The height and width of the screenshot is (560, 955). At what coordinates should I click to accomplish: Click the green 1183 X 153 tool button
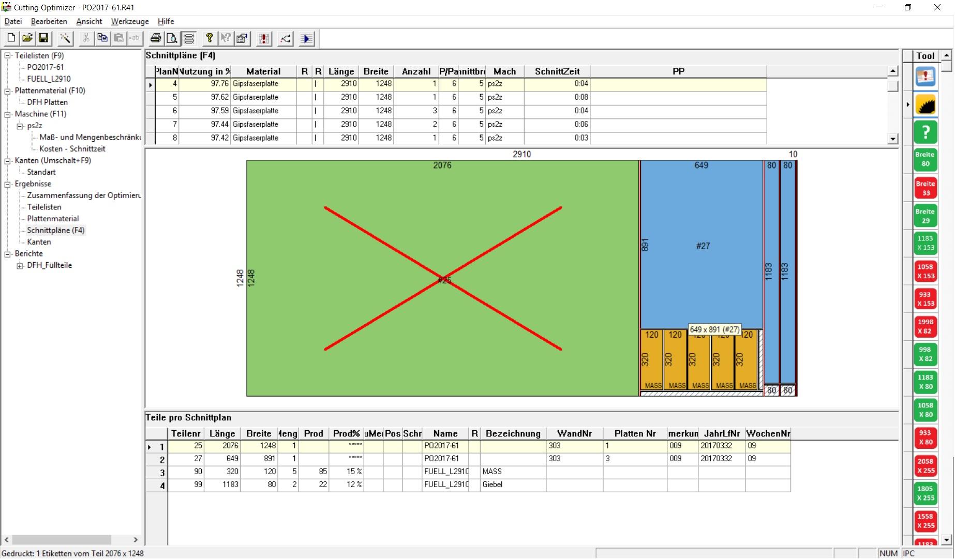click(926, 243)
